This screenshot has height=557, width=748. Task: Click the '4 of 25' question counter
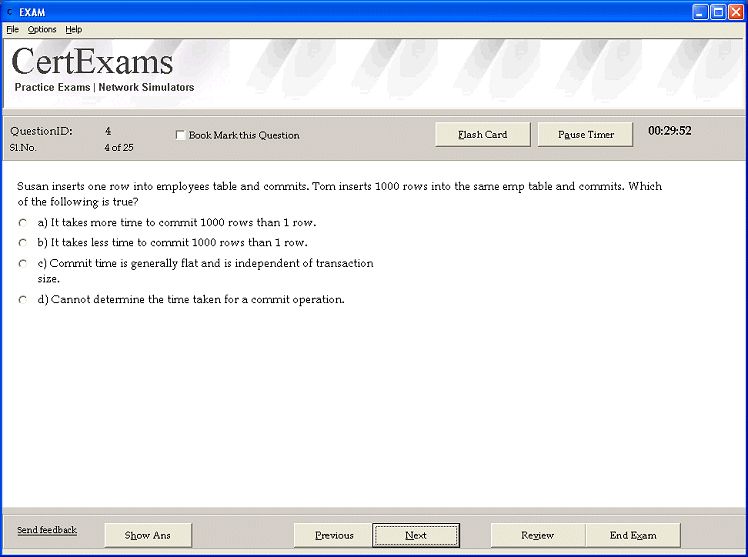(119, 148)
